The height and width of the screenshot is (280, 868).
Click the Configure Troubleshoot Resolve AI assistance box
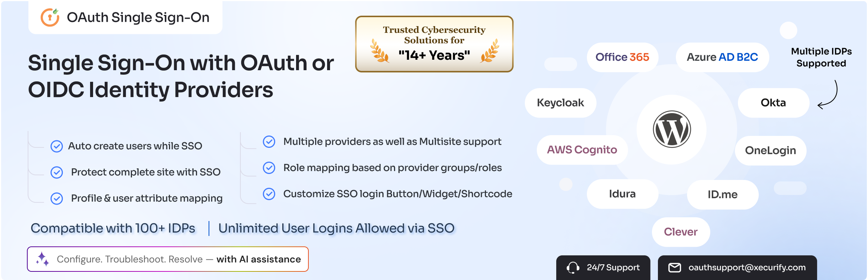point(168,259)
